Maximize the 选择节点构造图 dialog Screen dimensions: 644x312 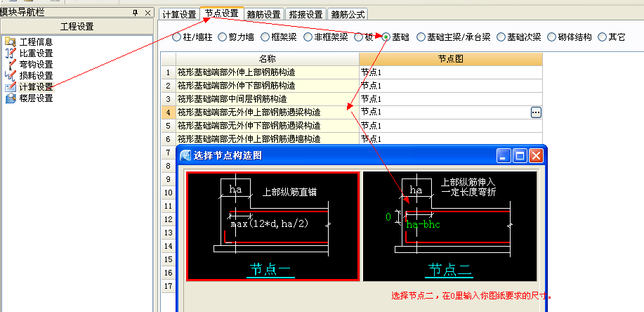520,156
